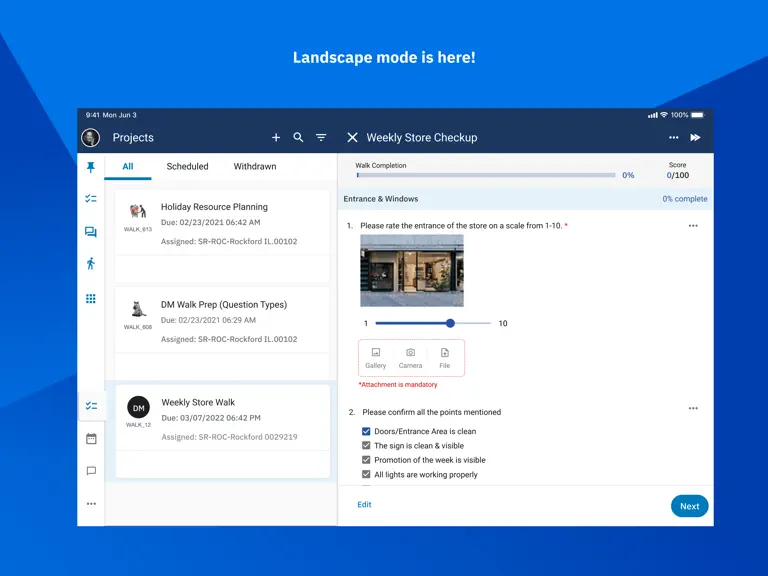The height and width of the screenshot is (576, 768).
Task: Tap the Camera attachment icon
Action: point(410,358)
